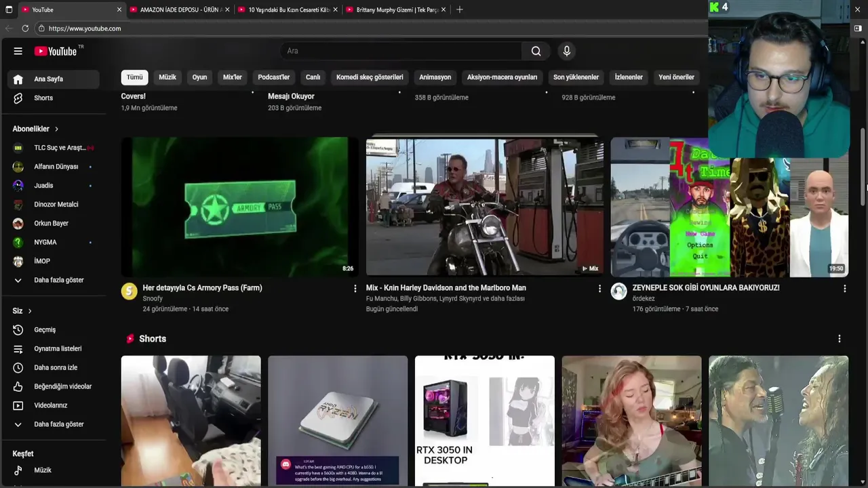The width and height of the screenshot is (868, 488).
Task: Open İMOP channel subscription
Action: 54,261
